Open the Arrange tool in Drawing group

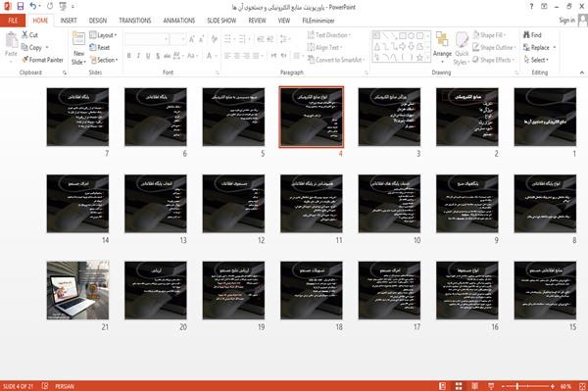(442, 48)
